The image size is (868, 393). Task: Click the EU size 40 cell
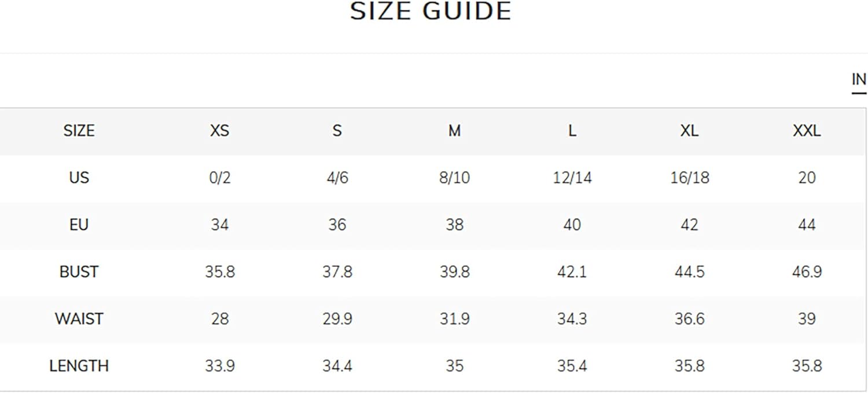point(572,225)
